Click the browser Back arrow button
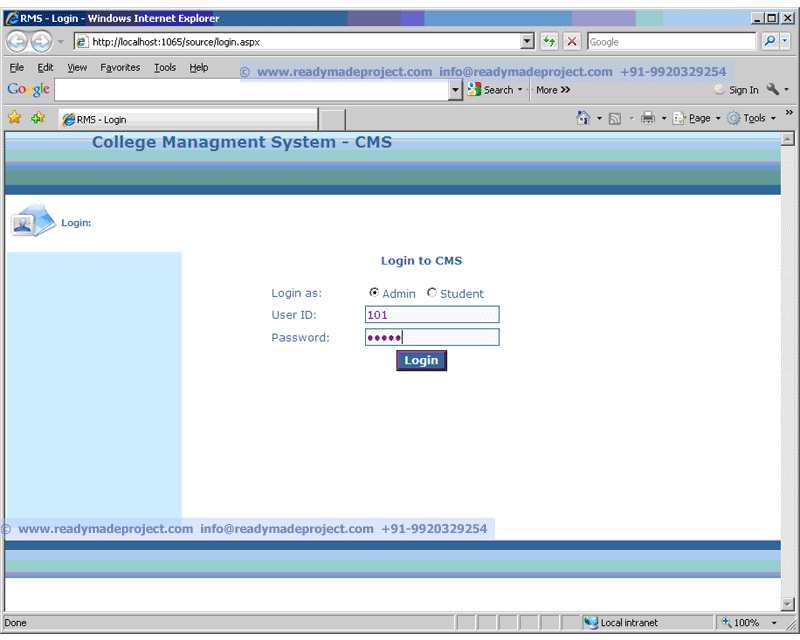The image size is (800, 640). pos(17,41)
